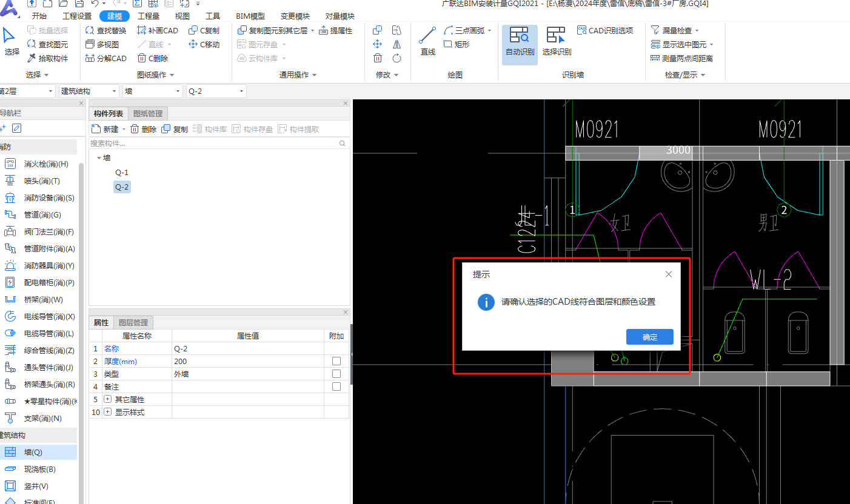Open the 工程设置 ribbon tab
Screen dimensions: 850x504
pos(77,16)
